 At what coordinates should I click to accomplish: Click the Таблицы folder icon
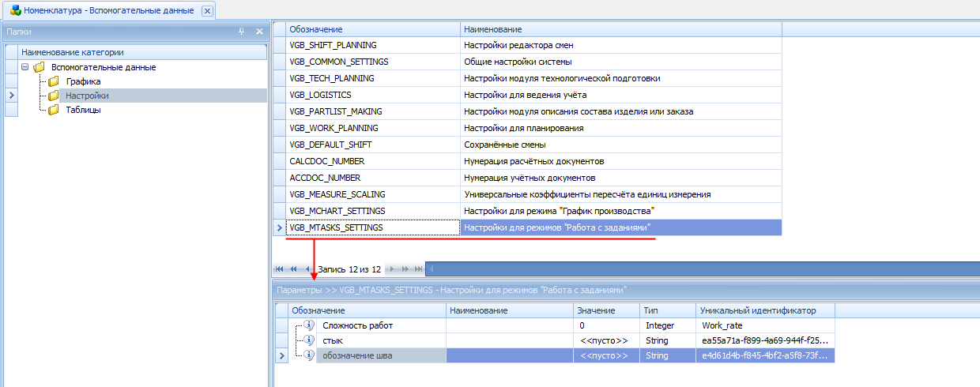pos(54,110)
